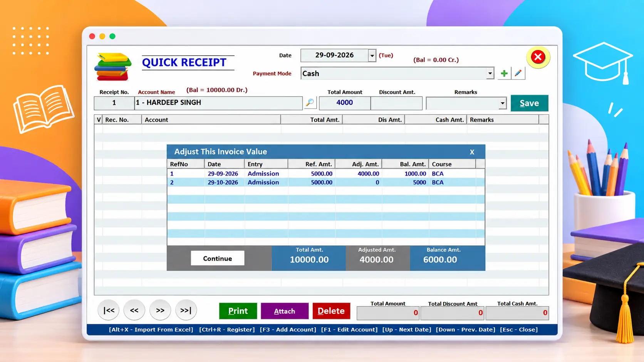This screenshot has height=362, width=644.
Task: Click the F3 Add Account shortcut text
Action: click(x=288, y=330)
